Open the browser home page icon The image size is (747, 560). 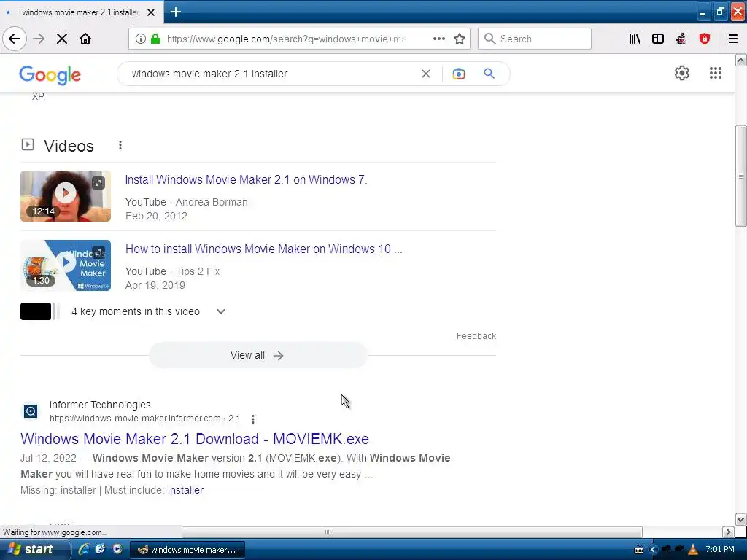tap(85, 39)
